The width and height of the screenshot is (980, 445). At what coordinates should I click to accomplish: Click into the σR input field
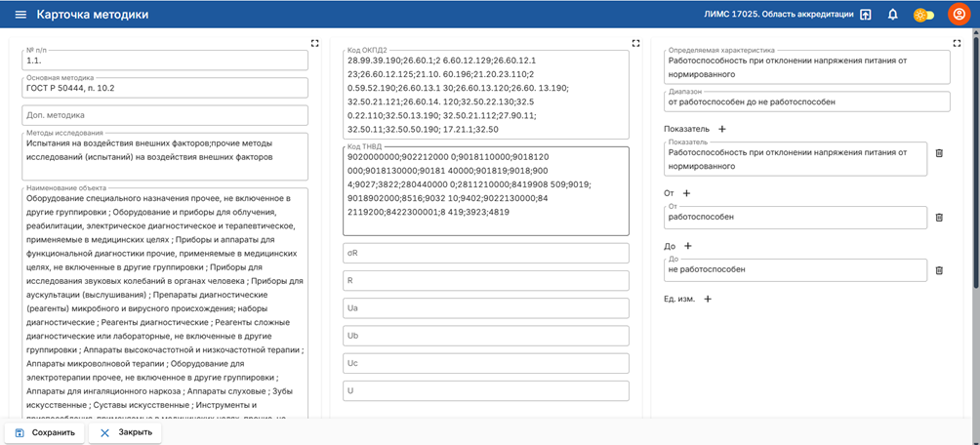485,254
